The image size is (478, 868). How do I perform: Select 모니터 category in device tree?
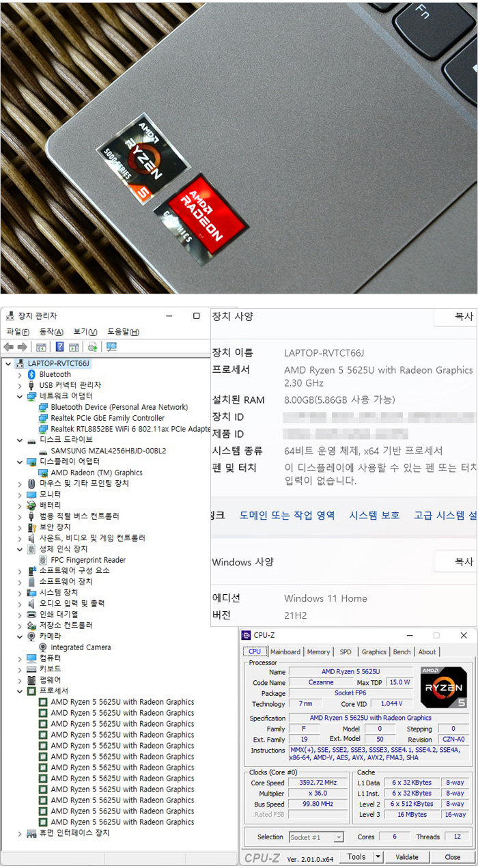pos(50,494)
